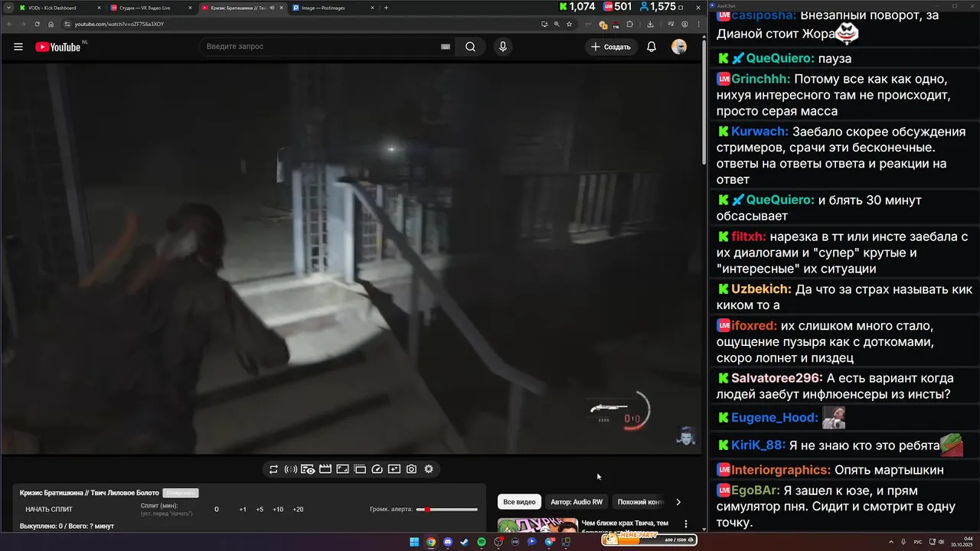980x551 pixels.
Task: Adjust the Громк. алерта volume slider
Action: [x=446, y=510]
